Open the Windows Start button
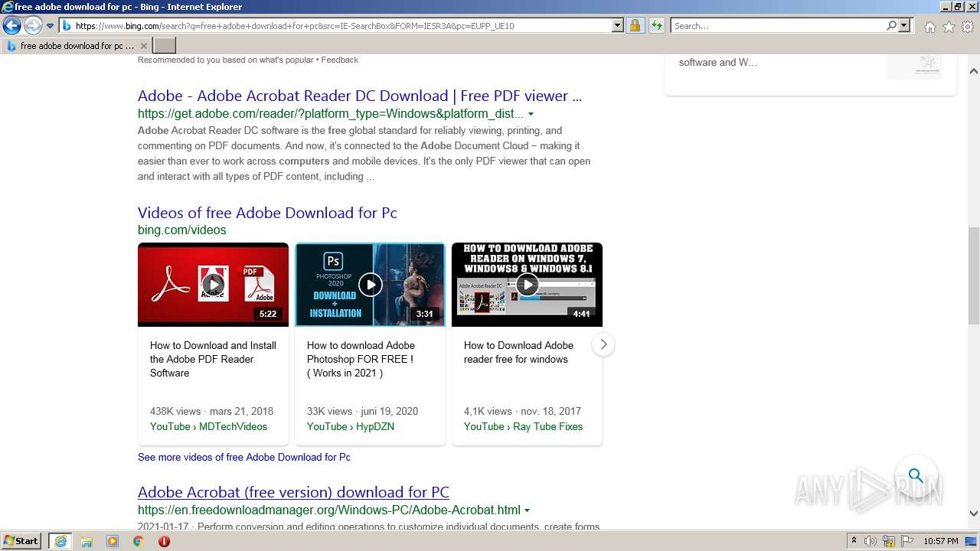The height and width of the screenshot is (551, 980). pos(21,541)
